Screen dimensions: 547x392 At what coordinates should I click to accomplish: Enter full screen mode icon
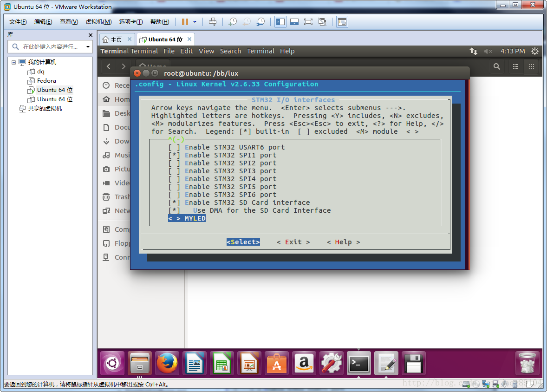308,22
